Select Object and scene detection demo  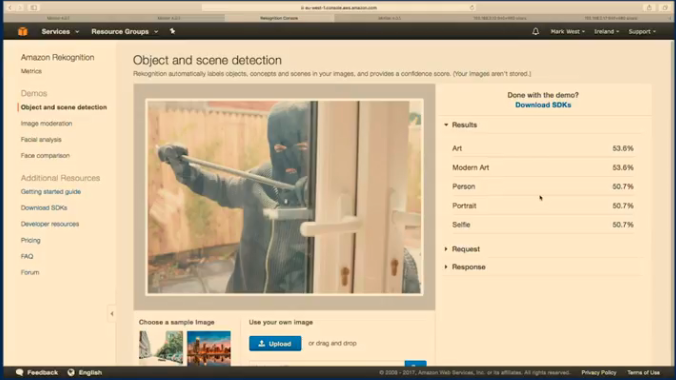tap(64, 107)
